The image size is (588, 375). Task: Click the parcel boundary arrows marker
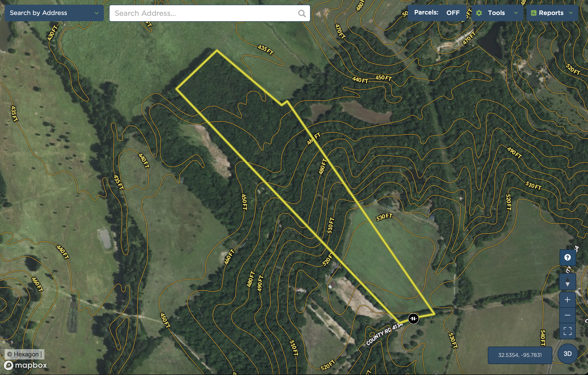pyautogui.click(x=413, y=318)
